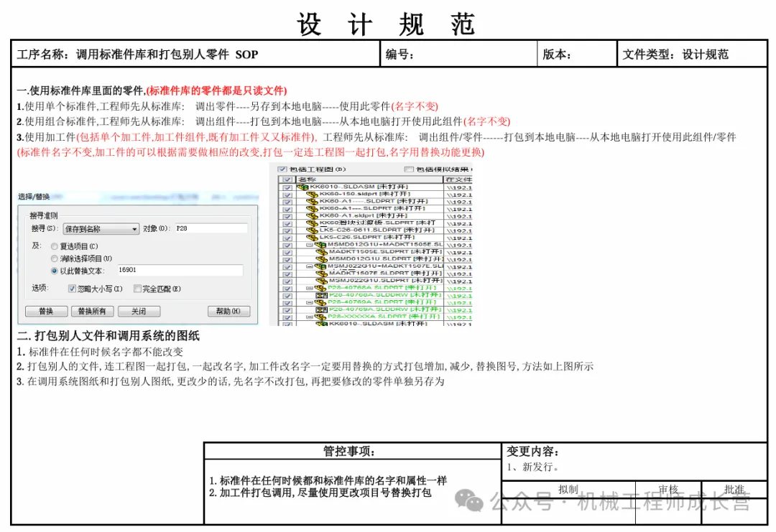Select the 消除选择项目 radio button
This screenshot has height=532, width=776.
click(54, 258)
